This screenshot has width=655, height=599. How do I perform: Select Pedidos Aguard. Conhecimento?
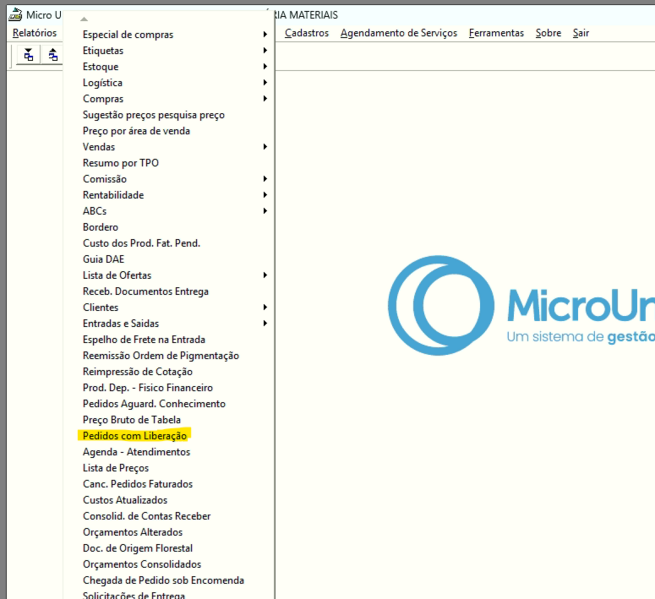point(169,404)
